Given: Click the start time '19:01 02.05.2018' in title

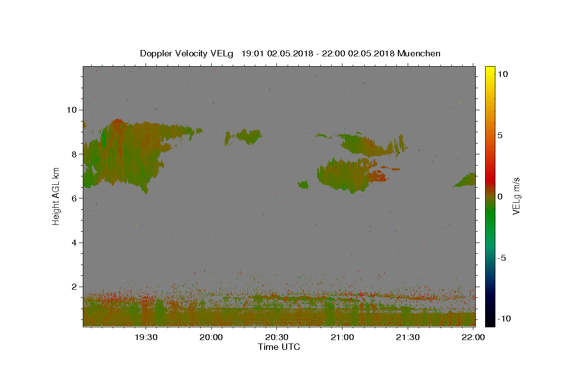Looking at the screenshot, I should 276,53.
